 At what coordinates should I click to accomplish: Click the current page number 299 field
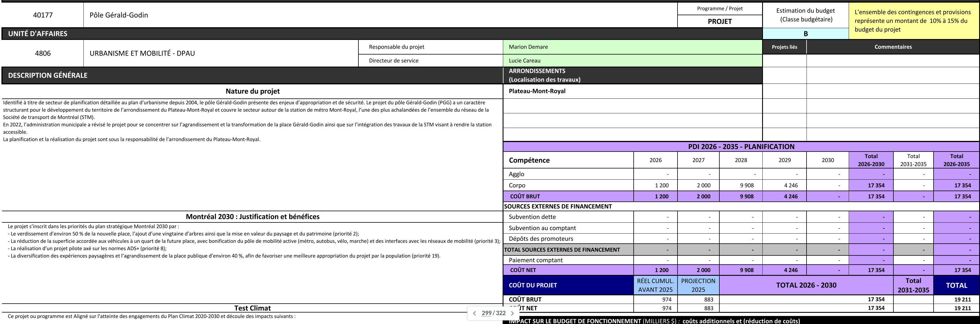click(486, 313)
